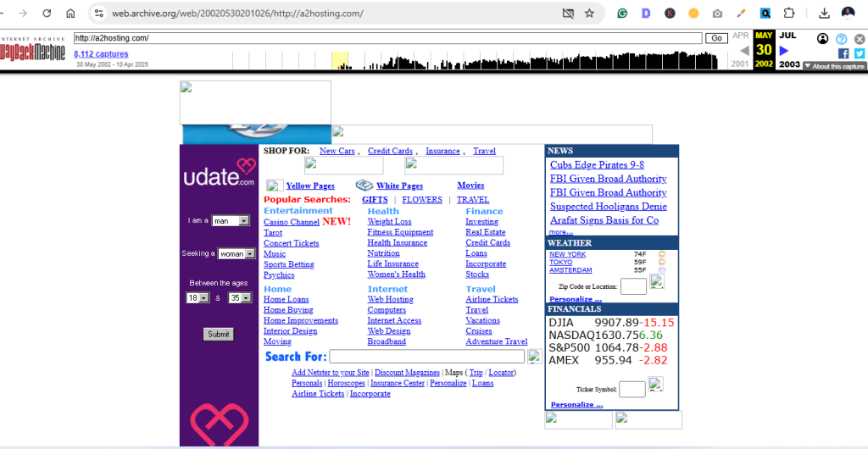
Task: Open the 8,112 captures link
Action: 102,53
